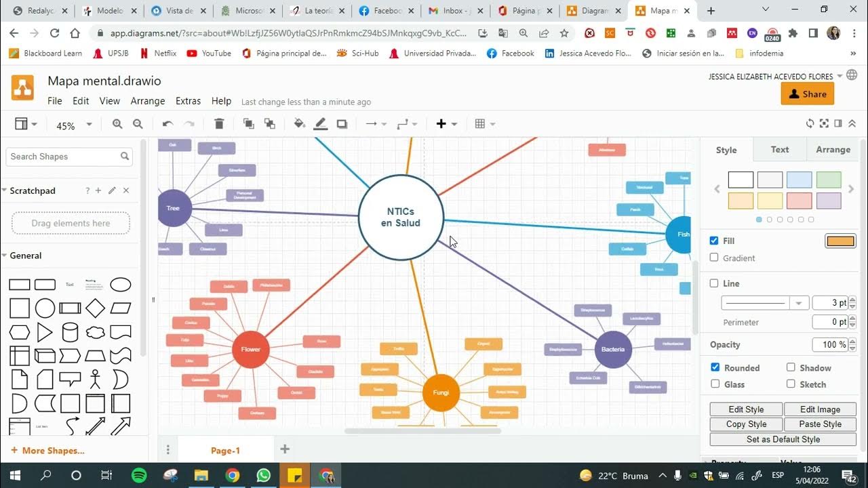Enable the Gradient checkbox
Screen dimensions: 868x488
coord(714,258)
